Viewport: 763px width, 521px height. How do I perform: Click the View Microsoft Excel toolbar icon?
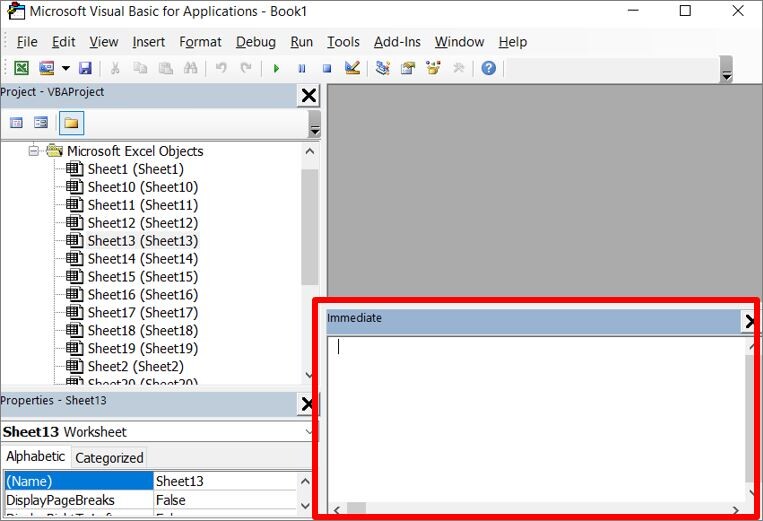pyautogui.click(x=21, y=68)
